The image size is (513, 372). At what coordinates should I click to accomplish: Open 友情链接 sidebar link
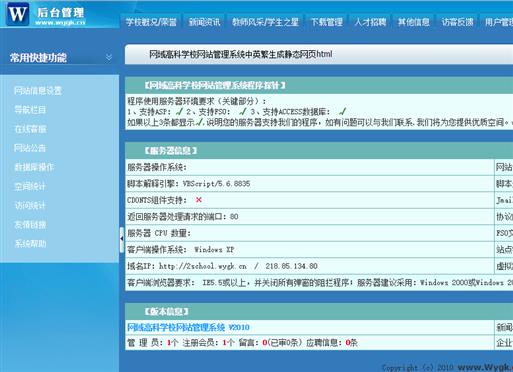(x=30, y=224)
